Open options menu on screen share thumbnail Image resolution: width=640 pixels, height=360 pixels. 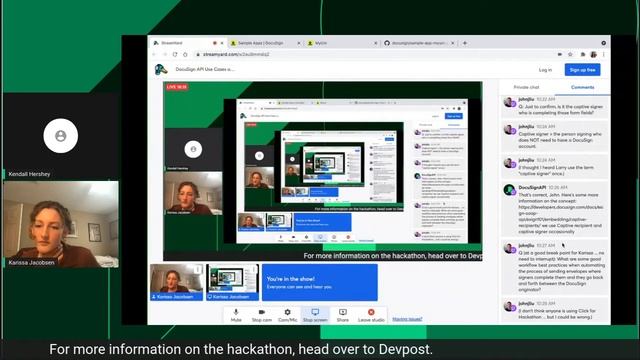[x=254, y=269]
